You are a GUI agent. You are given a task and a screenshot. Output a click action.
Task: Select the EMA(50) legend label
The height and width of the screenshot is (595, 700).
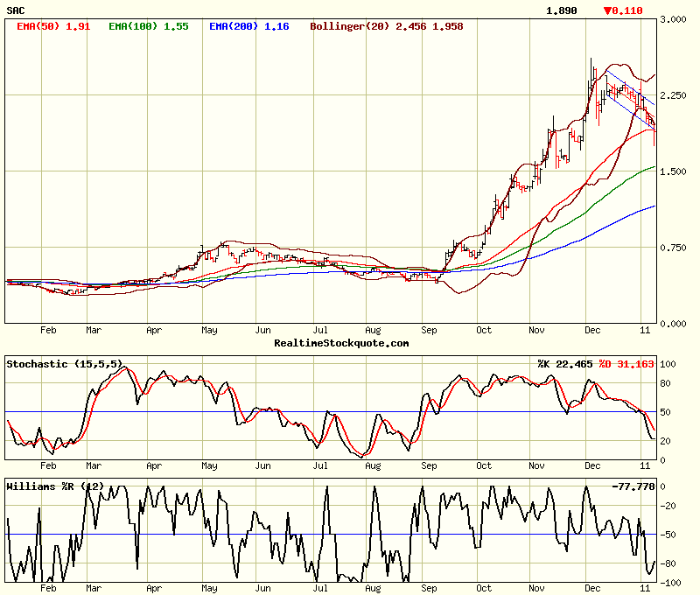(52, 26)
